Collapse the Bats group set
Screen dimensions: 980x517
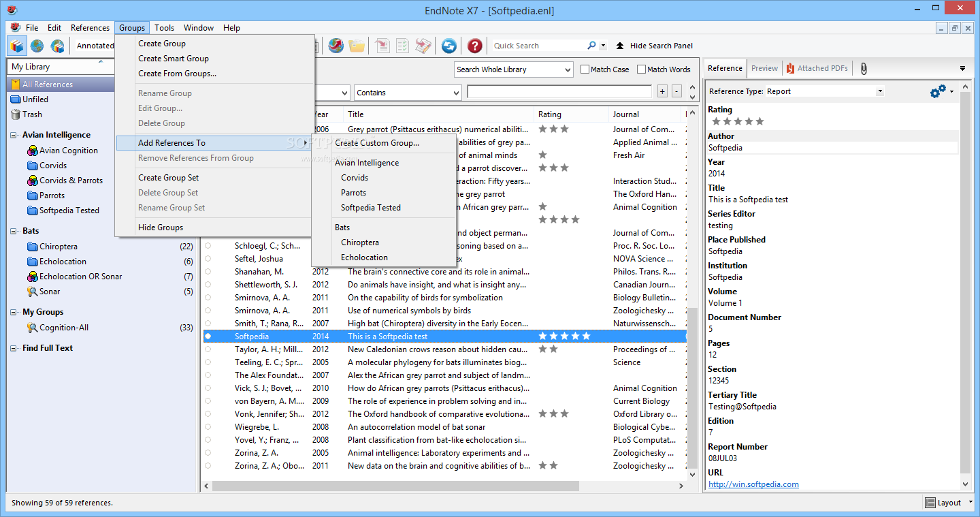[15, 231]
